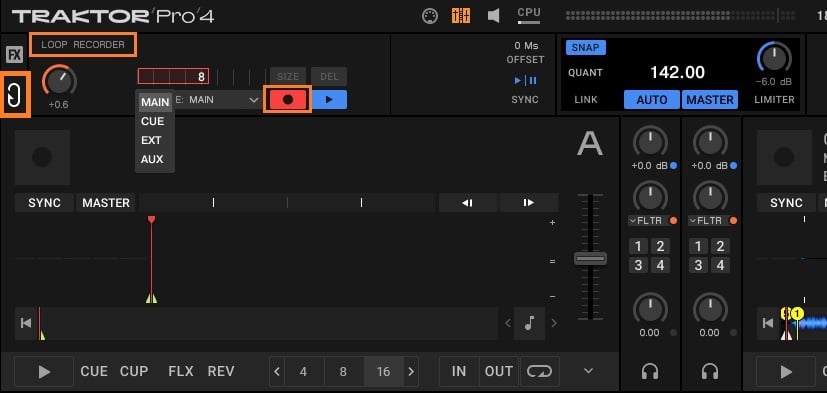Toggle orange filter-on dot on right channel

click(733, 221)
